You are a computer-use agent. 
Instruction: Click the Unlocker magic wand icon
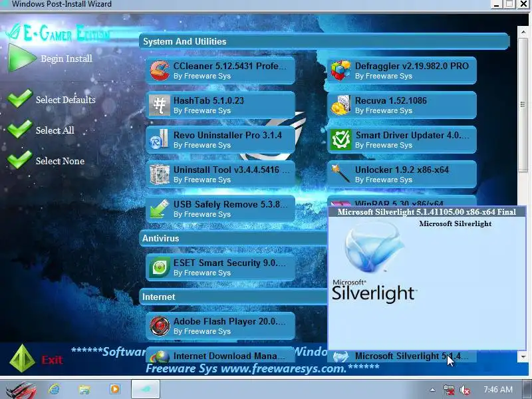[x=340, y=174]
